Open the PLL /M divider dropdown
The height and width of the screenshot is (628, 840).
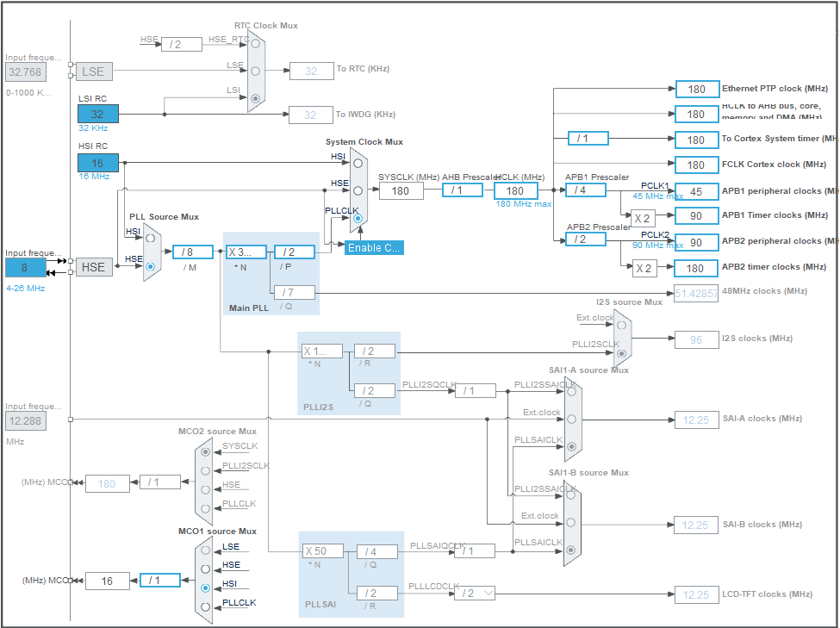coord(193,252)
